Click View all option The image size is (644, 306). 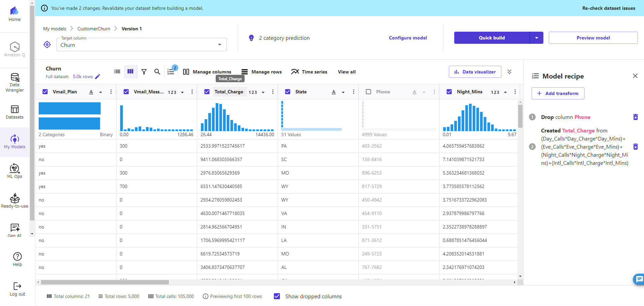[347, 72]
